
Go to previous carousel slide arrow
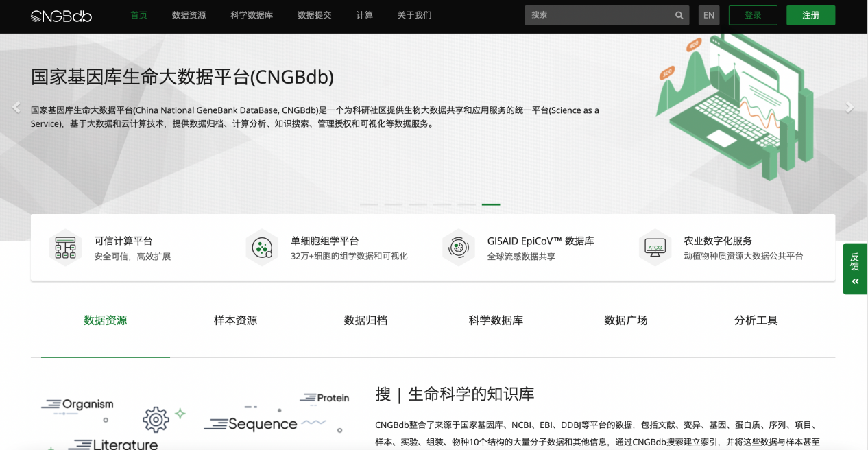point(16,107)
